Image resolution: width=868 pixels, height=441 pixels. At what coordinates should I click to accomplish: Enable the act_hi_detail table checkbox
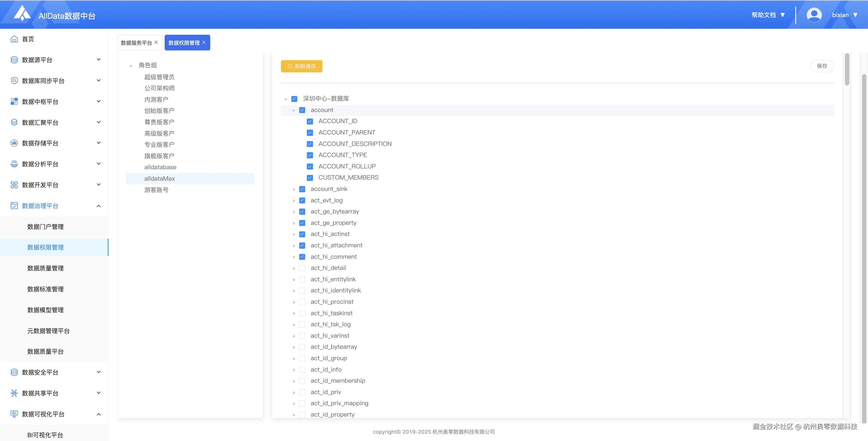(x=302, y=268)
